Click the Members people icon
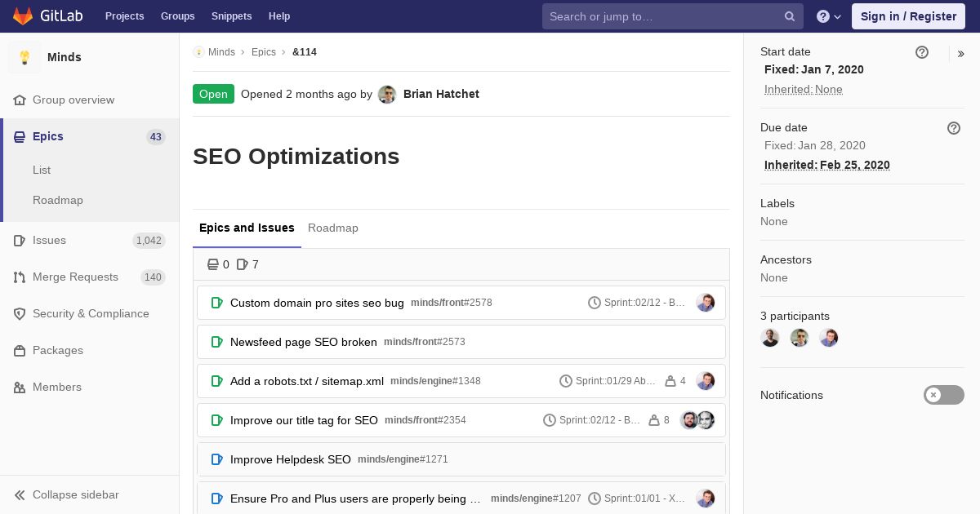 pos(20,387)
